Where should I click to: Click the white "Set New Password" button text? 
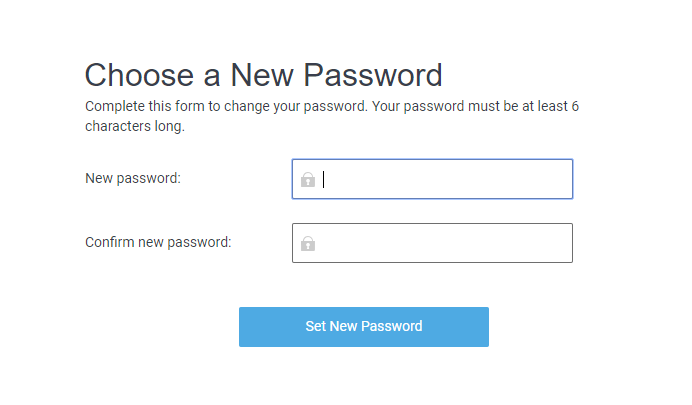(x=363, y=327)
